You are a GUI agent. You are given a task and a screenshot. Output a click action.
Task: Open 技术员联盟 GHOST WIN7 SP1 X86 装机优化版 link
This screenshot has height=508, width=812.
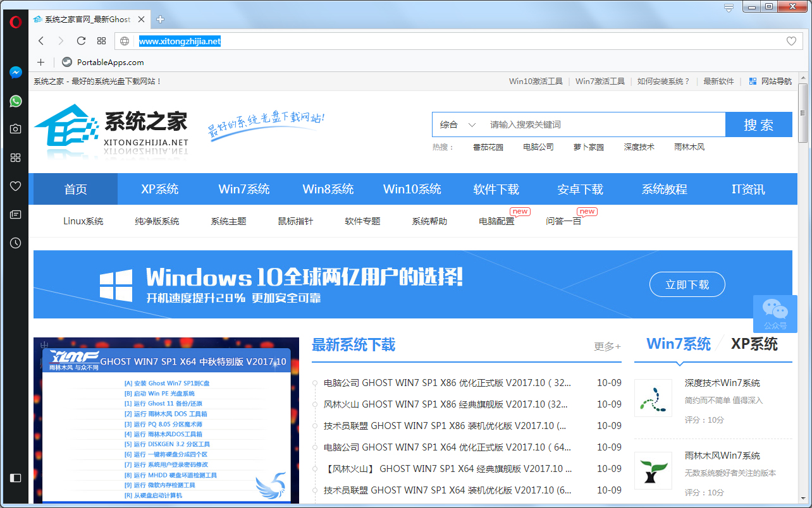(445, 426)
